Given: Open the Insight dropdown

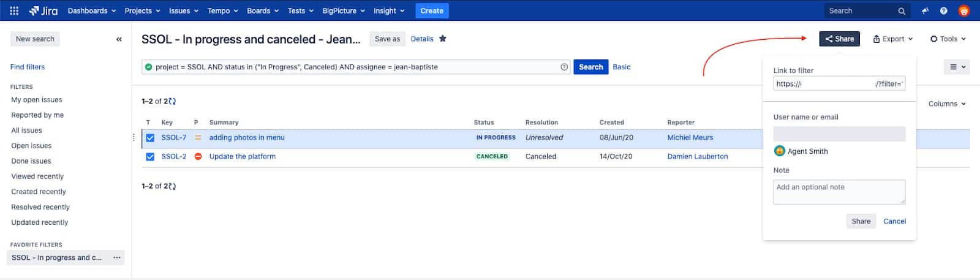Looking at the screenshot, I should [389, 10].
